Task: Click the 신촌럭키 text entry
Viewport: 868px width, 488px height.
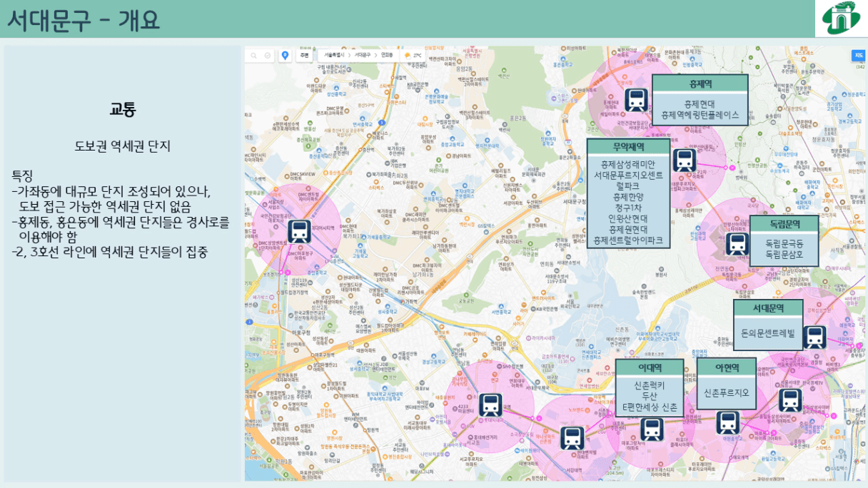Action: click(x=649, y=385)
